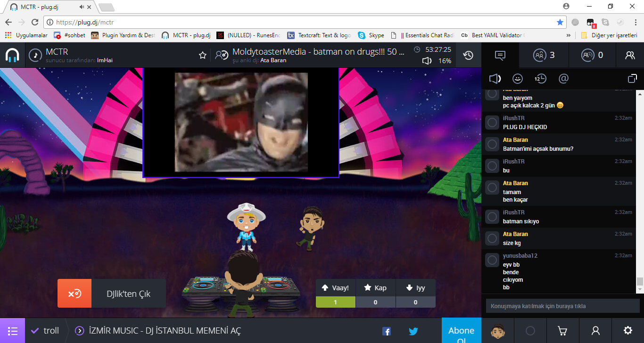Image resolution: width=644 pixels, height=343 pixels.
Task: Open the friends tab
Action: pos(630,55)
